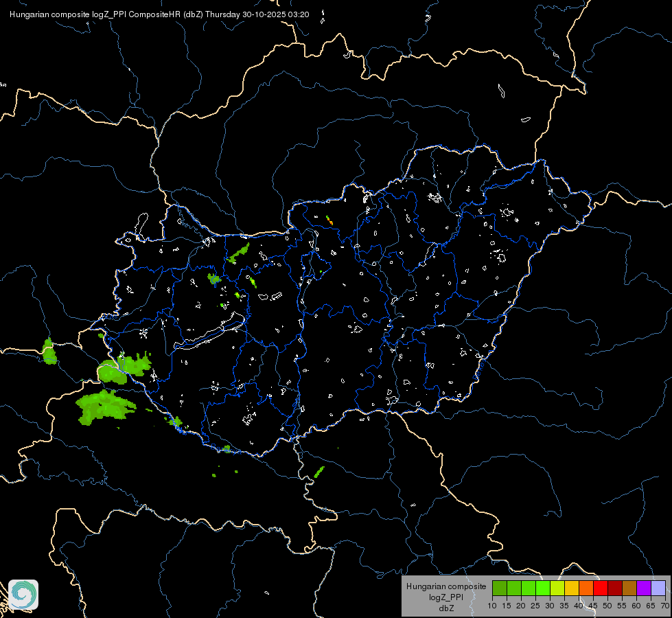Select the 30–35 dBZ yellow-green swatch
The width and height of the screenshot is (672, 618).
pyautogui.click(x=557, y=588)
